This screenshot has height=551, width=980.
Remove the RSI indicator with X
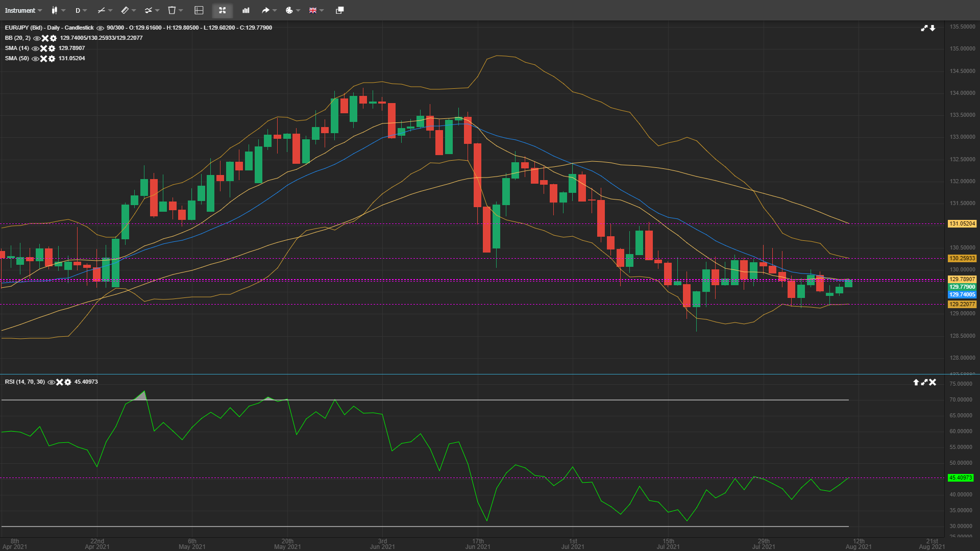pos(60,382)
